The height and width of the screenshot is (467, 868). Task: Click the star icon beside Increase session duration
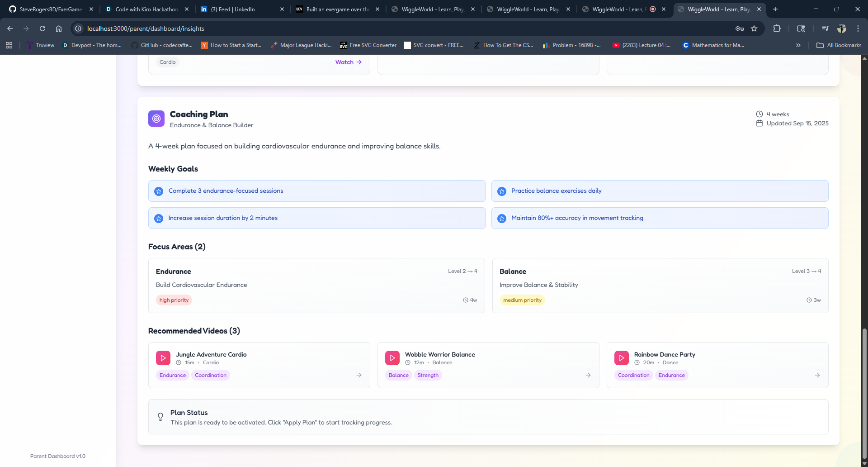159,219
